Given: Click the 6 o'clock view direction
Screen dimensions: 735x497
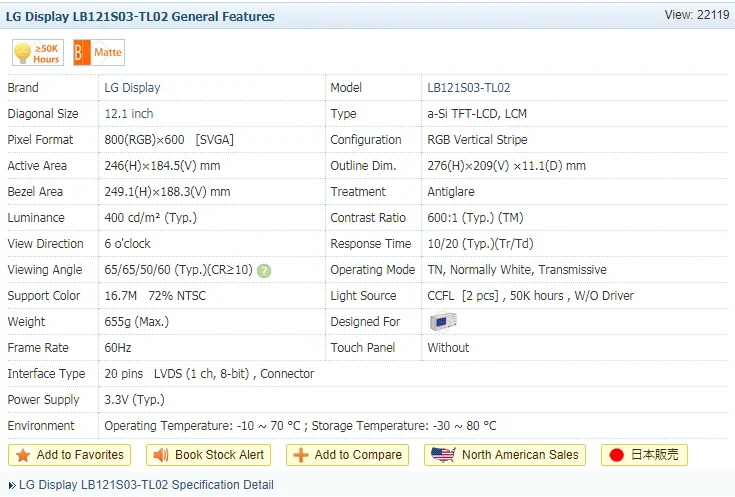Looking at the screenshot, I should (128, 244).
